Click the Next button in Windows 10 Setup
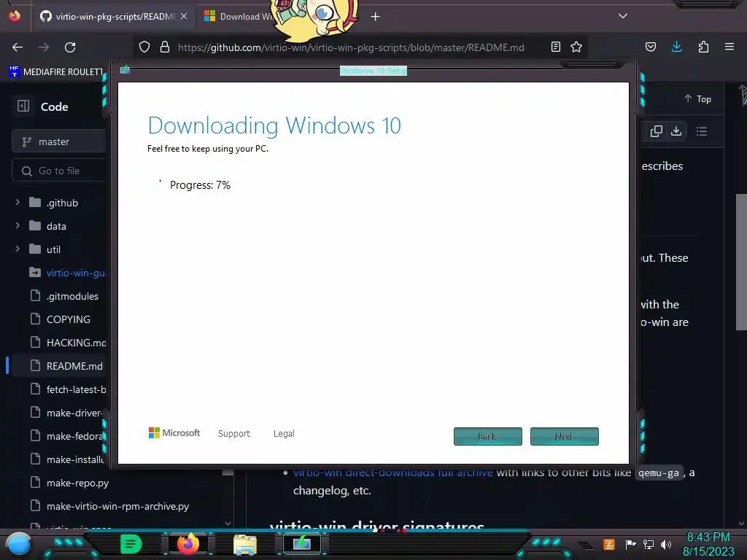Screen dimensions: 747x560 coord(565,436)
